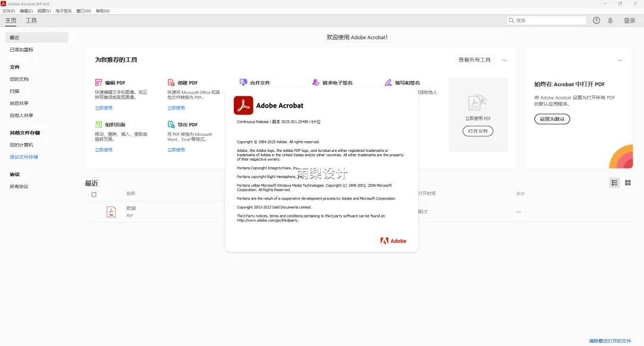Image resolution: width=644 pixels, height=346 pixels.
Task: Switch to the 工具 tab
Action: coord(31,20)
